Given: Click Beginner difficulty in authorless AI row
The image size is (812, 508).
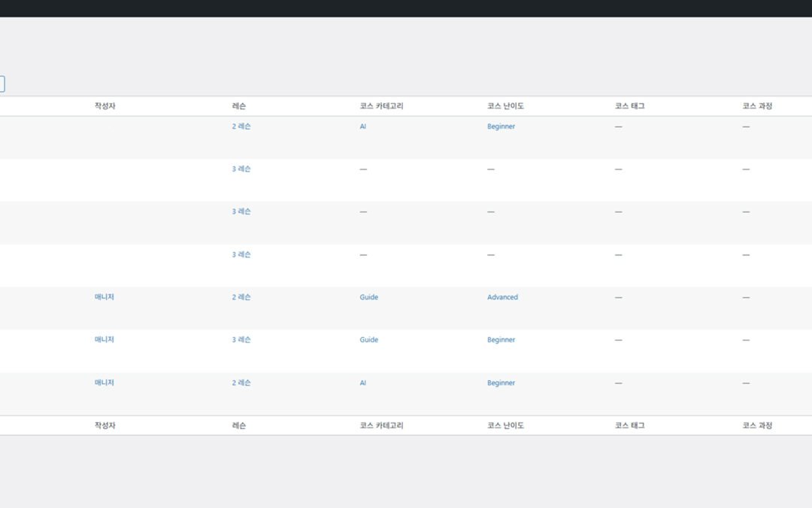Looking at the screenshot, I should pos(501,126).
